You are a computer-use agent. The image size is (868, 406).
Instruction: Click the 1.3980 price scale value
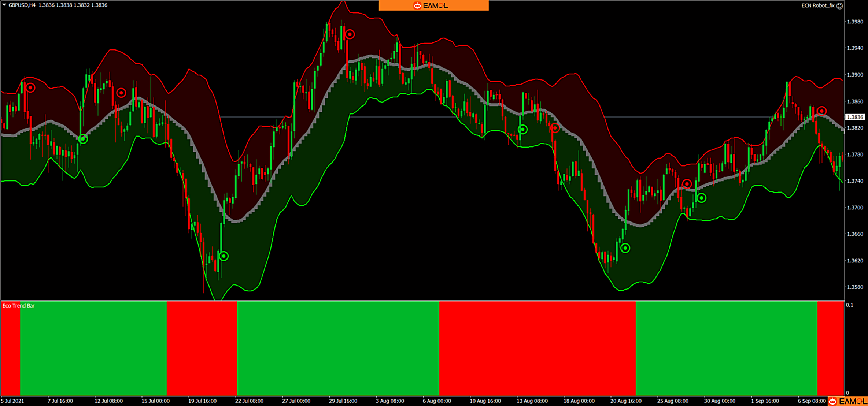click(855, 22)
